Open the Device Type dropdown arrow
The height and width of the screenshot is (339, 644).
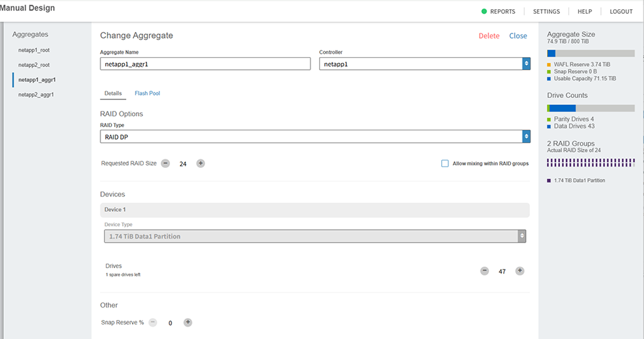point(522,236)
